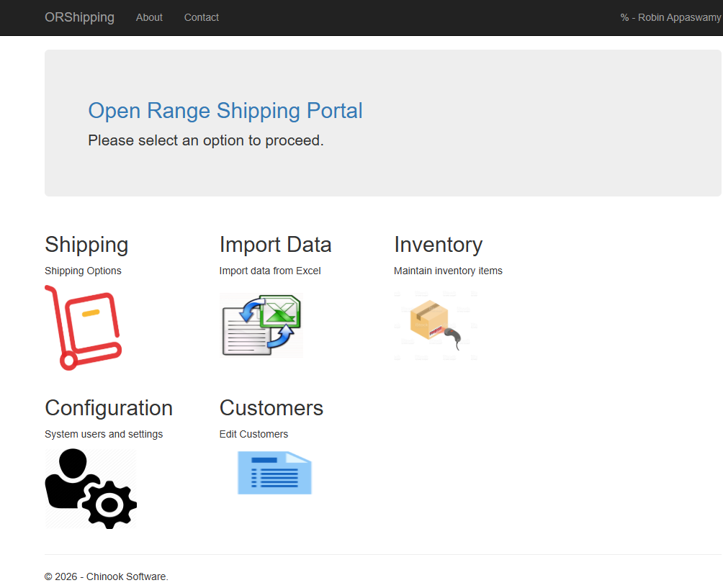723x588 pixels.
Task: Select the Inventory heading
Action: tap(438, 245)
